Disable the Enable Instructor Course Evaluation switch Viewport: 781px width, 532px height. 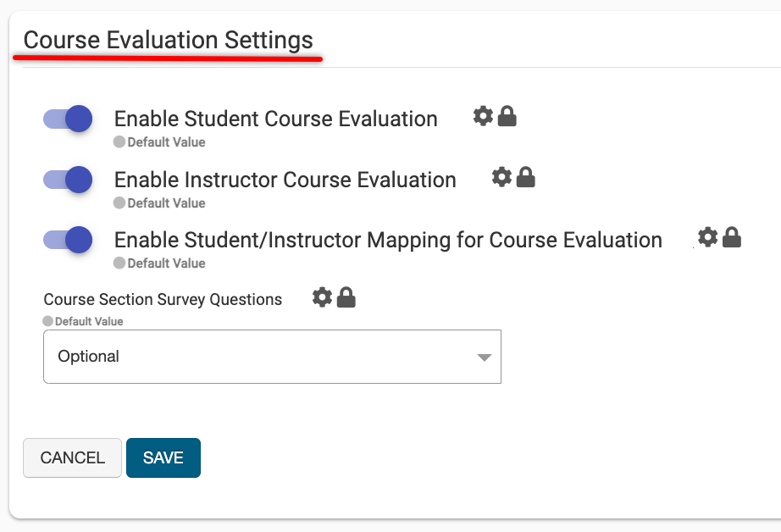coord(68,180)
